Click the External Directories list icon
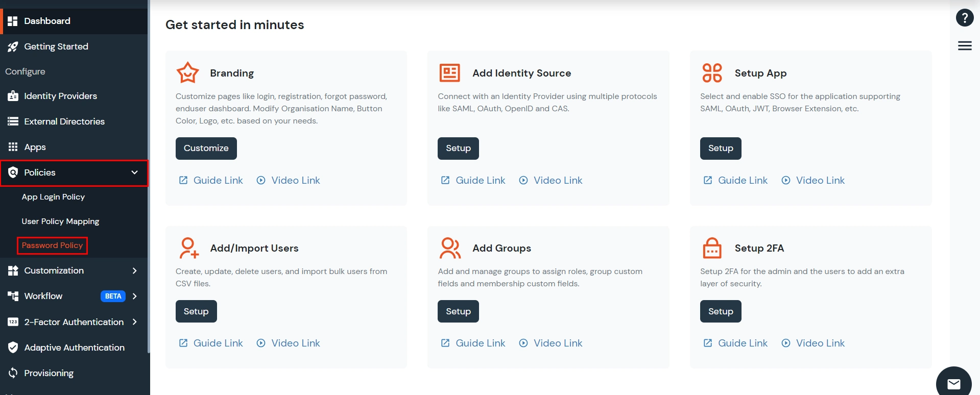 coord(13,121)
